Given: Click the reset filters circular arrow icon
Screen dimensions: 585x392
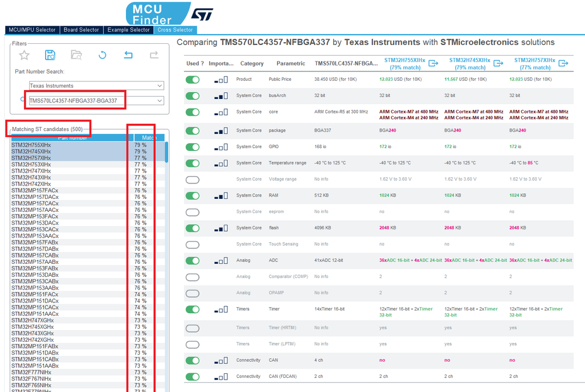Looking at the screenshot, I should [102, 55].
